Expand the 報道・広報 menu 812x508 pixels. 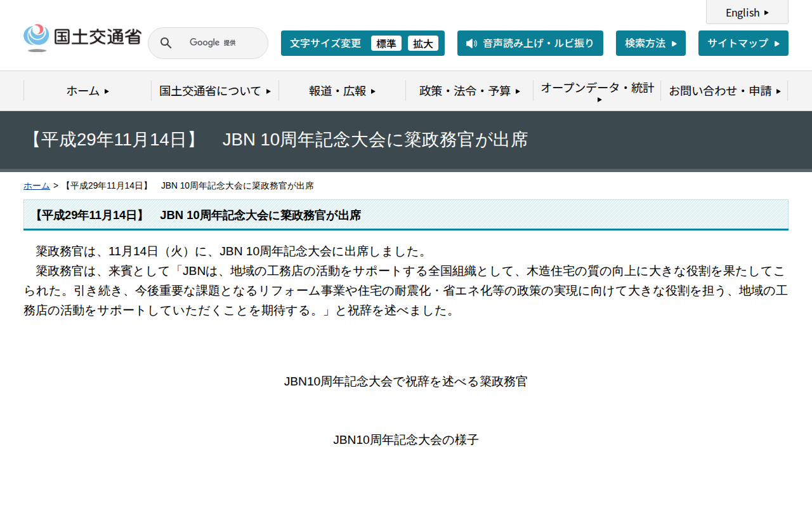pos(341,91)
